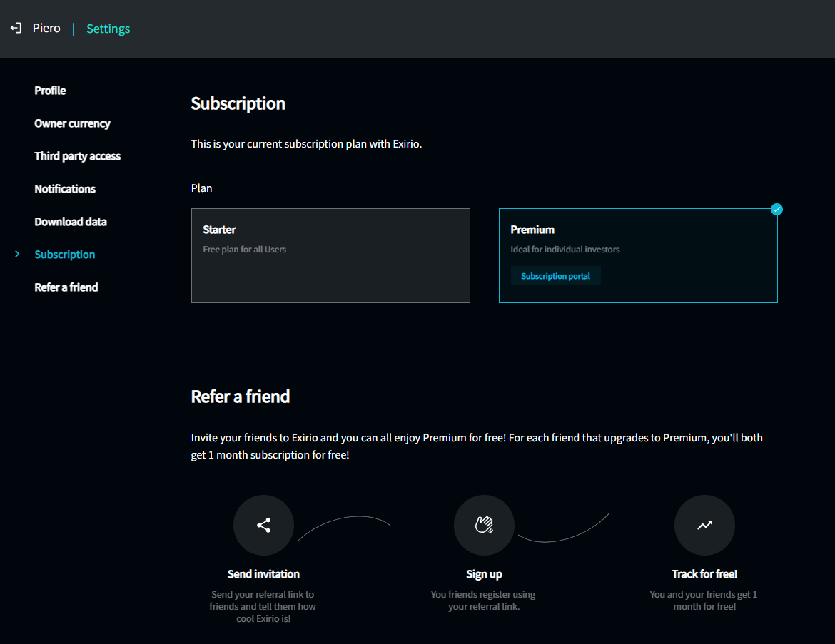Go to Owner currency settings
This screenshot has height=644, width=835.
[72, 123]
